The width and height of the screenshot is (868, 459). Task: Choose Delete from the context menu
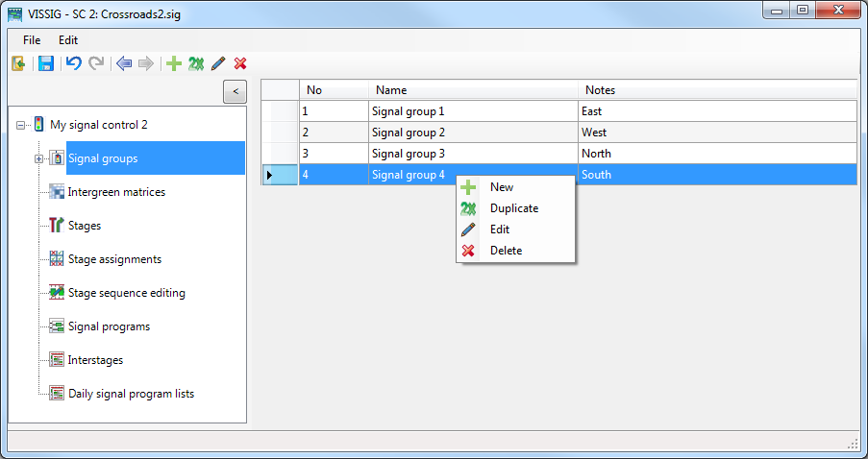coord(506,251)
